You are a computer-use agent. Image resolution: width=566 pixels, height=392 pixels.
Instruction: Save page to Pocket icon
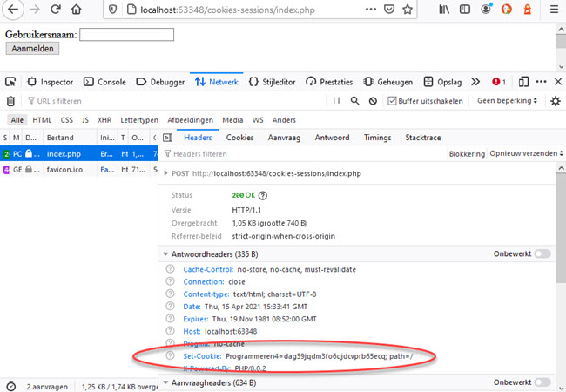(389, 10)
